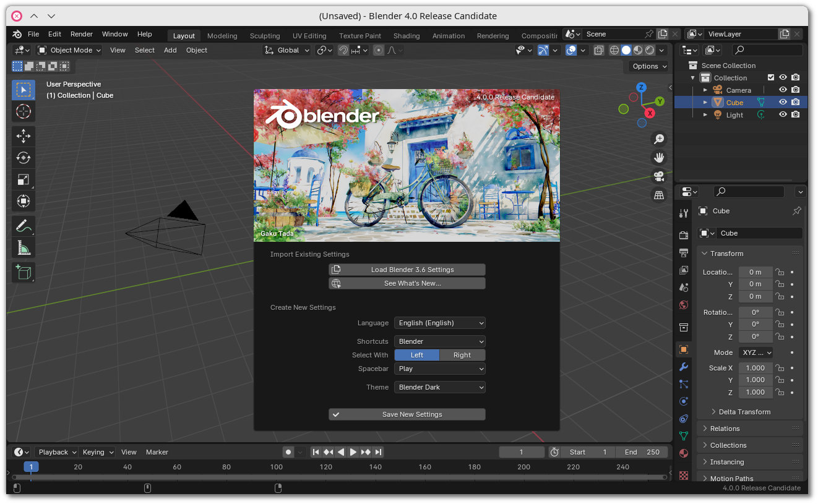This screenshot has height=504, width=818.
Task: Jump to the timeline's first frame
Action: coord(316,452)
